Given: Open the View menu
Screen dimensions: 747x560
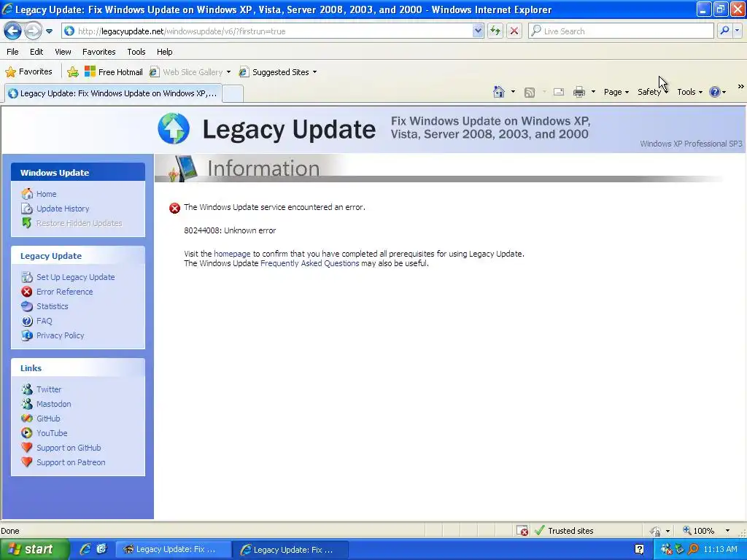Looking at the screenshot, I should (63, 52).
